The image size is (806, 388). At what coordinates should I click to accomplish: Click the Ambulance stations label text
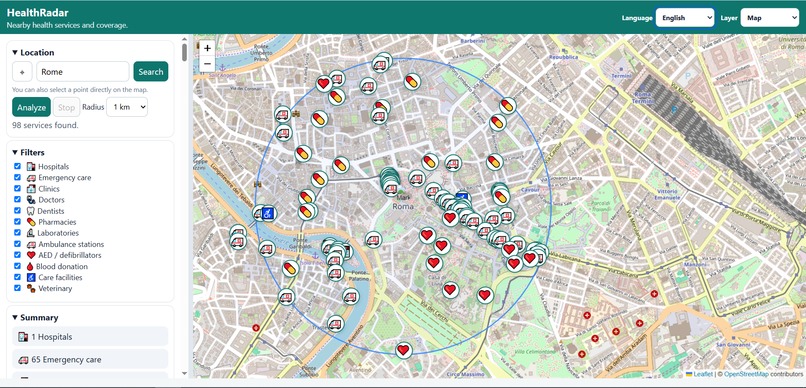coord(71,245)
